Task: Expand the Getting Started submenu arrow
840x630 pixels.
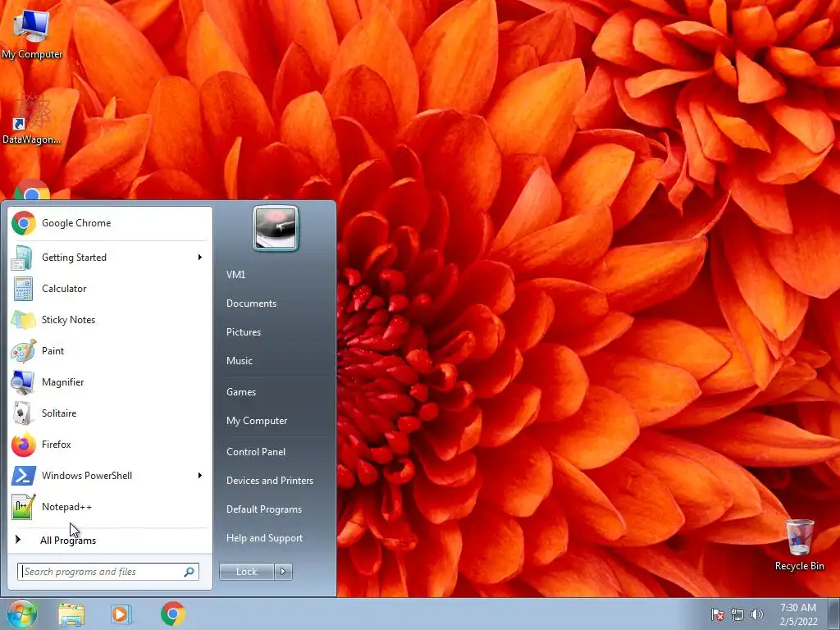Action: coord(200,258)
